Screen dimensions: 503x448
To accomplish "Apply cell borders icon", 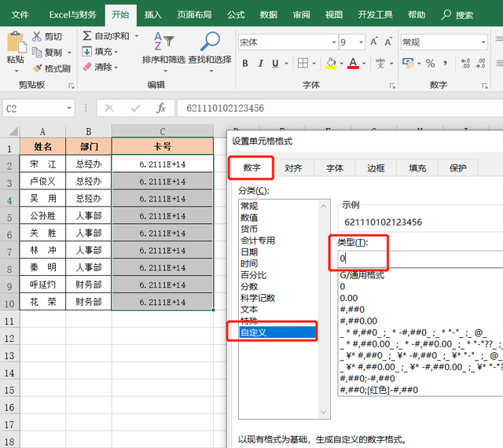I will [x=303, y=64].
